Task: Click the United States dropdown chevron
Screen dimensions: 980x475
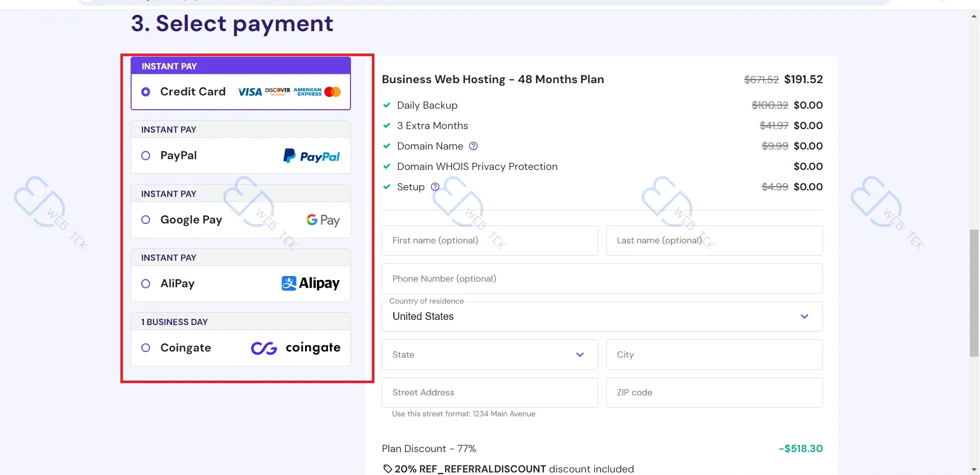Action: point(805,316)
